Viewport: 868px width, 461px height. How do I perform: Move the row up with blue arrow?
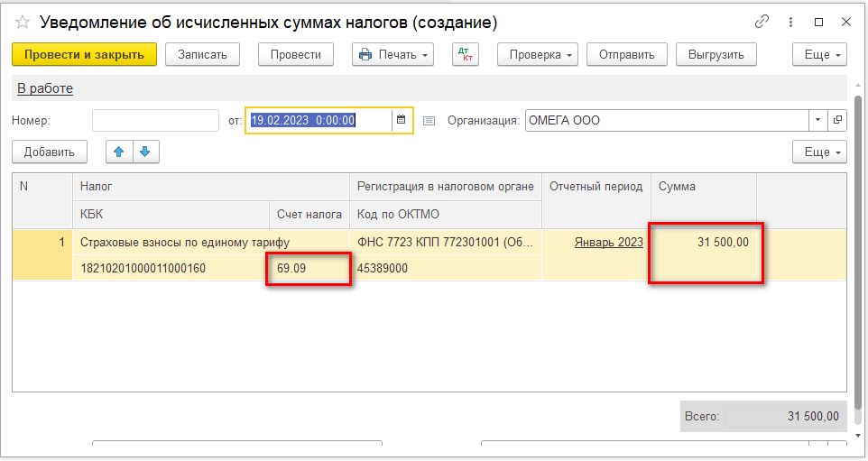[x=119, y=152]
